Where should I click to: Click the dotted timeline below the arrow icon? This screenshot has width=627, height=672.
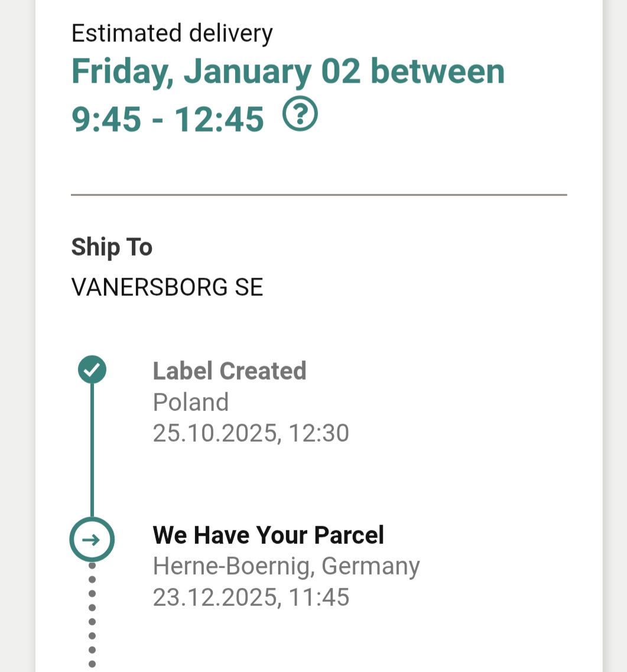[x=92, y=614]
